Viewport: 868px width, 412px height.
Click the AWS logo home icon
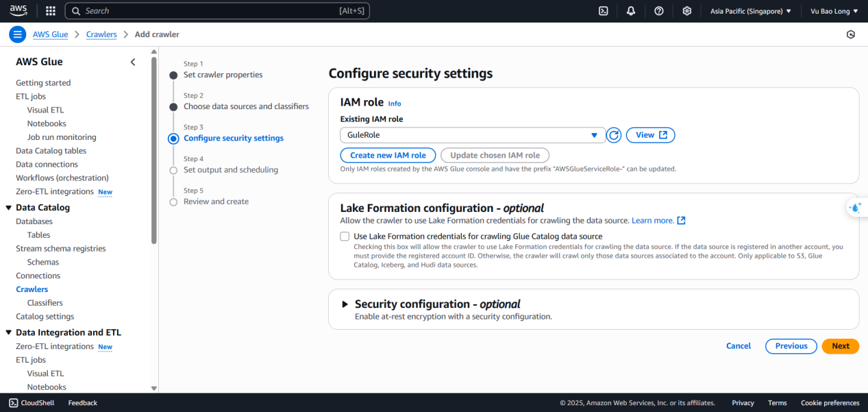18,11
